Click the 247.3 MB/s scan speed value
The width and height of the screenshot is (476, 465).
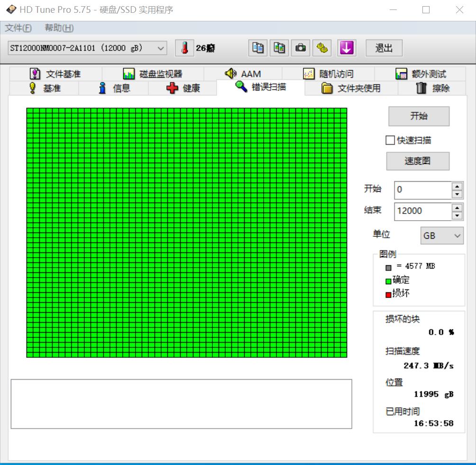point(429,366)
